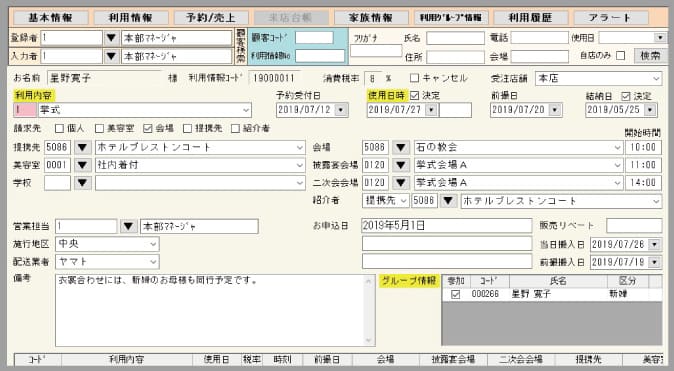Check the 個人 billing checkbox
This screenshot has width=674, height=371.
click(x=59, y=129)
